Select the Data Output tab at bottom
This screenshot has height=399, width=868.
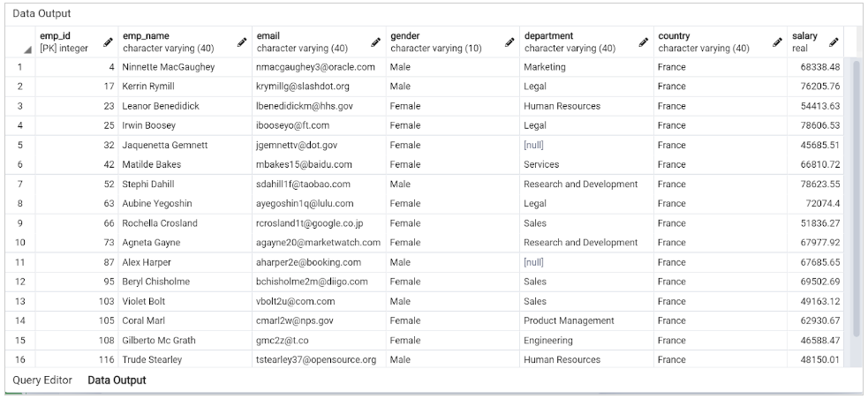click(117, 380)
